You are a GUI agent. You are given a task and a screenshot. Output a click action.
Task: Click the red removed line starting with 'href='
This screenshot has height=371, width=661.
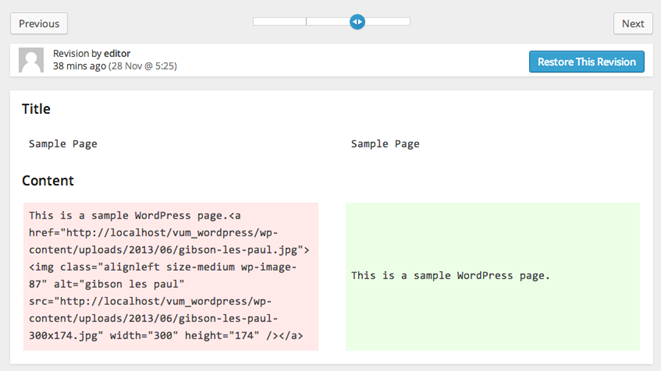pos(153,233)
